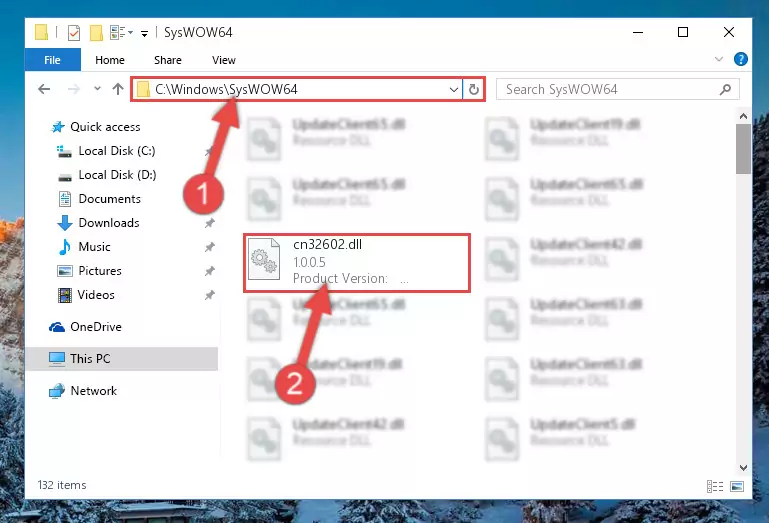Image resolution: width=769 pixels, height=523 pixels.
Task: Click the Music note icon
Action: click(x=65, y=247)
